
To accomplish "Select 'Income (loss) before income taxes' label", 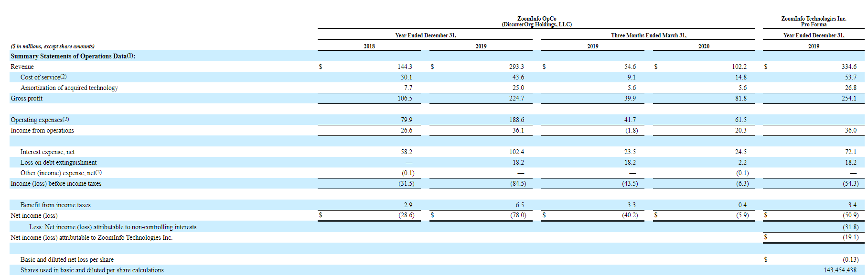I will [56, 183].
